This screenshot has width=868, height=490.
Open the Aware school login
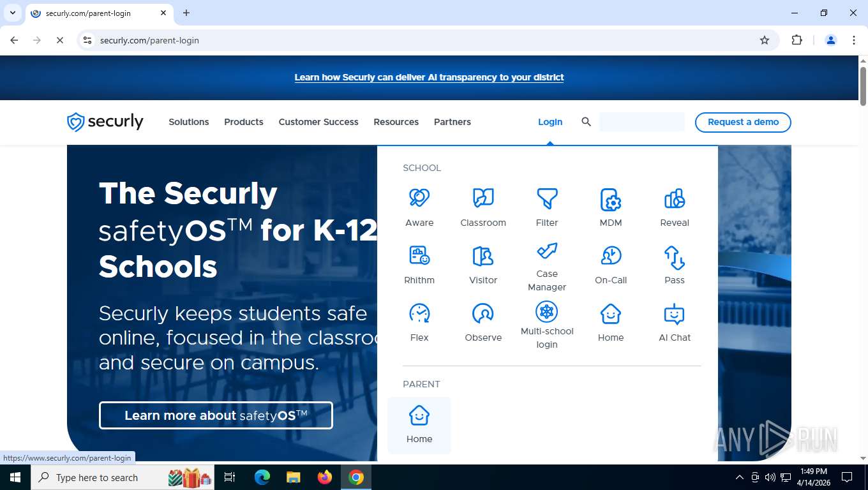(x=419, y=208)
